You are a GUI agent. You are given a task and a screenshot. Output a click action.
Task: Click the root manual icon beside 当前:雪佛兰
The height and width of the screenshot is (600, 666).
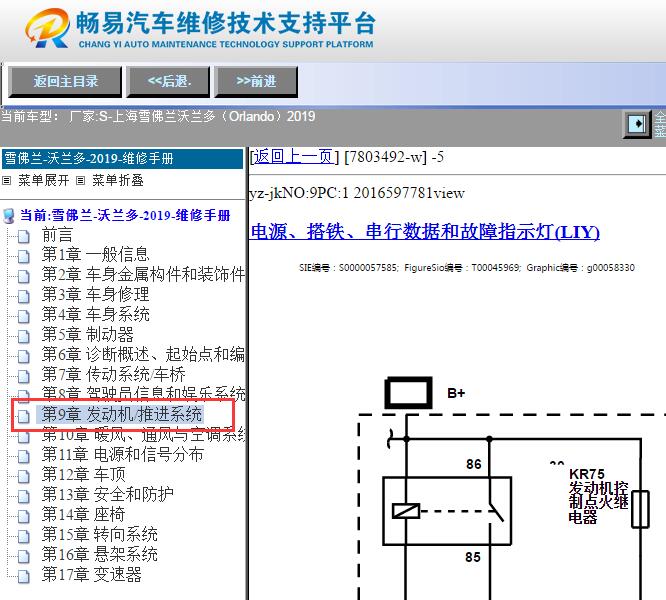coord(8,216)
